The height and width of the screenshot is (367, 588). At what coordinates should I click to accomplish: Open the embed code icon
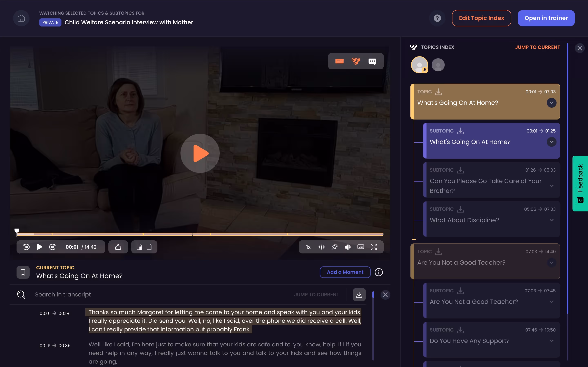(x=321, y=247)
